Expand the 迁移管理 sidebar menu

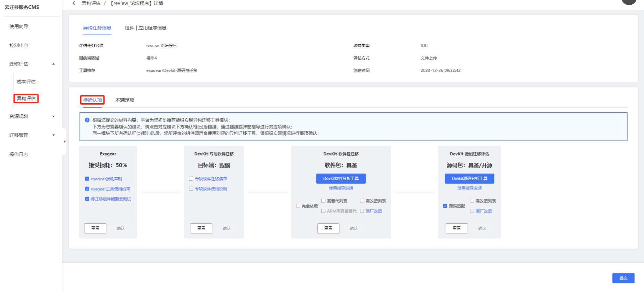click(53, 135)
